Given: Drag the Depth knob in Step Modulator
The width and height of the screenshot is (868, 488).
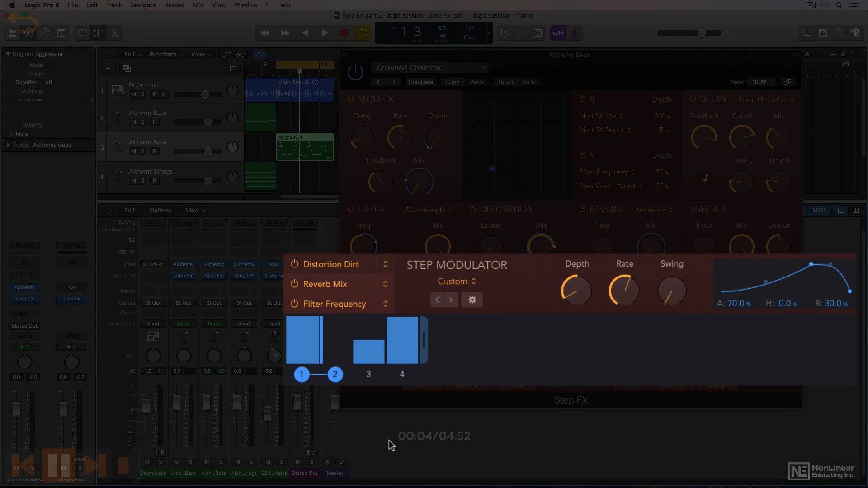Looking at the screenshot, I should (576, 290).
